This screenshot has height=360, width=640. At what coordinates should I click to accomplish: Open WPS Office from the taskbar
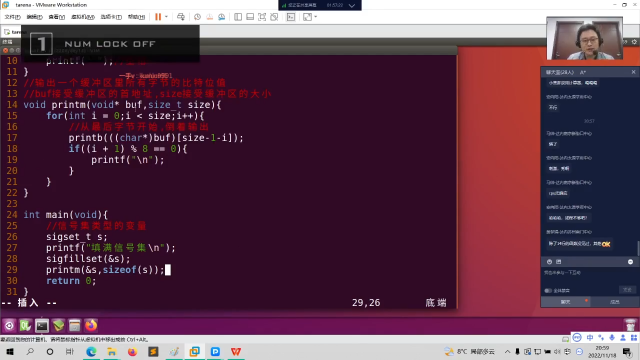236,351
